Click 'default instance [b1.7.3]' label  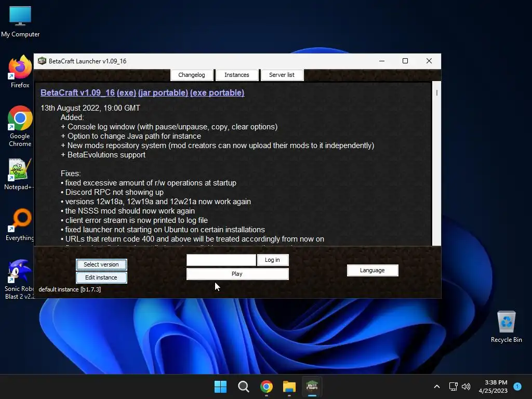[70, 289]
